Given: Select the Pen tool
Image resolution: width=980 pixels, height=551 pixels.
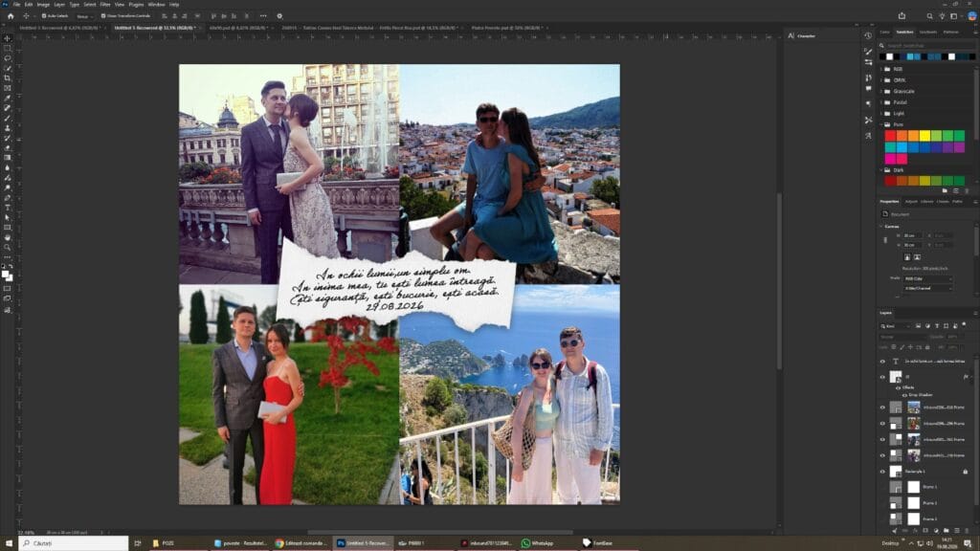Looking at the screenshot, I should [8, 197].
